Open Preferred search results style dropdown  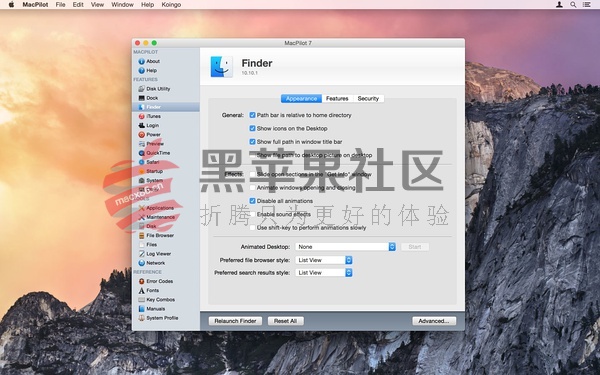[x=324, y=273]
